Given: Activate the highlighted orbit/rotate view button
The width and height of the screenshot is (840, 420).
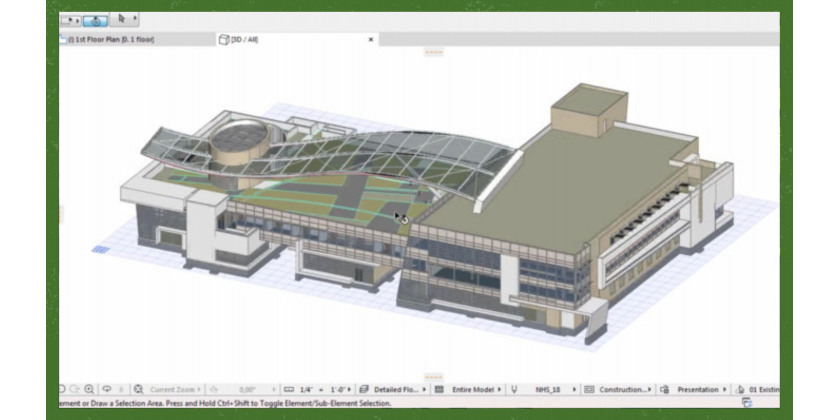Looking at the screenshot, I should pyautogui.click(x=95, y=19).
